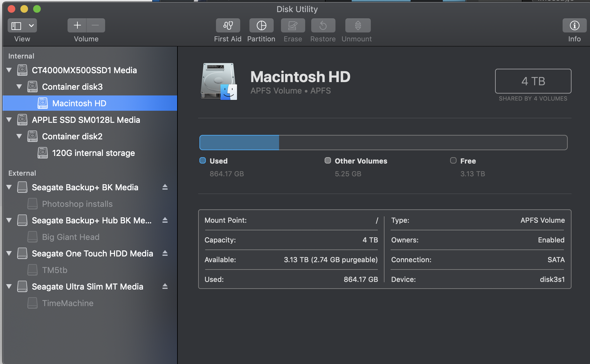Select Container disk3 in sidebar
Screen dimensions: 590x364
tap(90, 87)
